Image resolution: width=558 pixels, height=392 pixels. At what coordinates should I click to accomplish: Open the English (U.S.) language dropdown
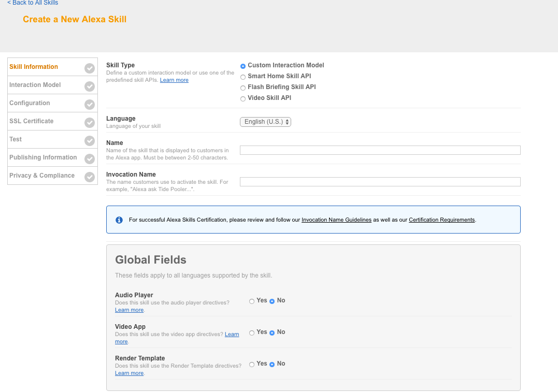click(265, 122)
